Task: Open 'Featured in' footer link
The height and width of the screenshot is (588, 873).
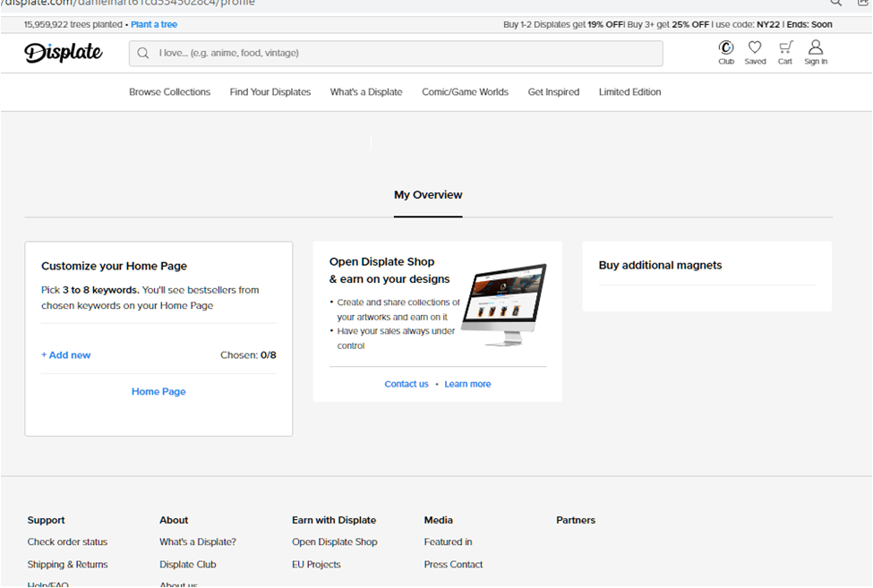Action: (449, 541)
